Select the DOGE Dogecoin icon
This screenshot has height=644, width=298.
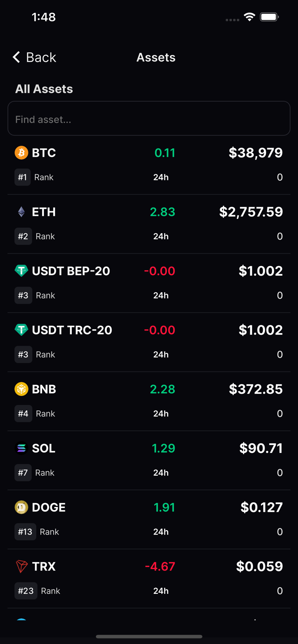click(22, 507)
